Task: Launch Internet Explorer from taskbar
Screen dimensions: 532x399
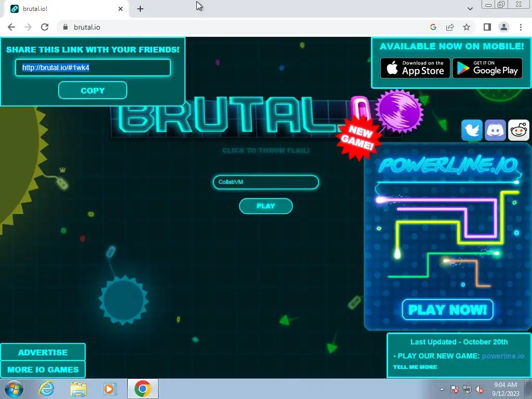Action: click(46, 389)
